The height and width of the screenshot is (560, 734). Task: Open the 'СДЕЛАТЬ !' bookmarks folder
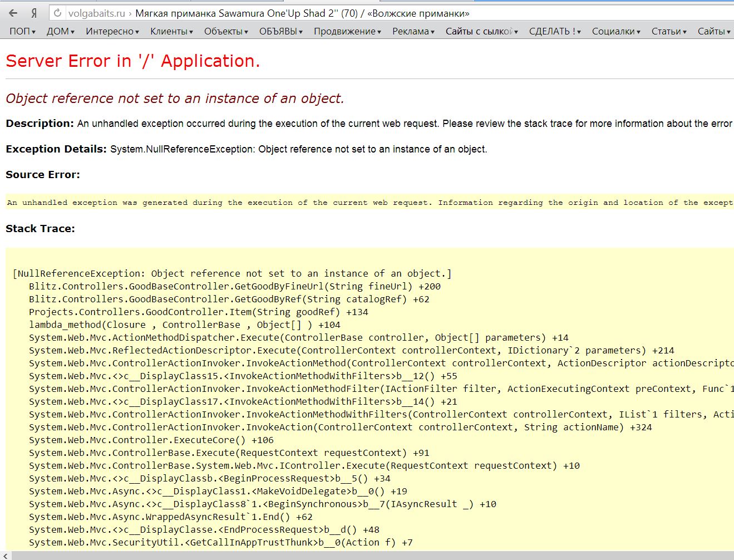(555, 32)
